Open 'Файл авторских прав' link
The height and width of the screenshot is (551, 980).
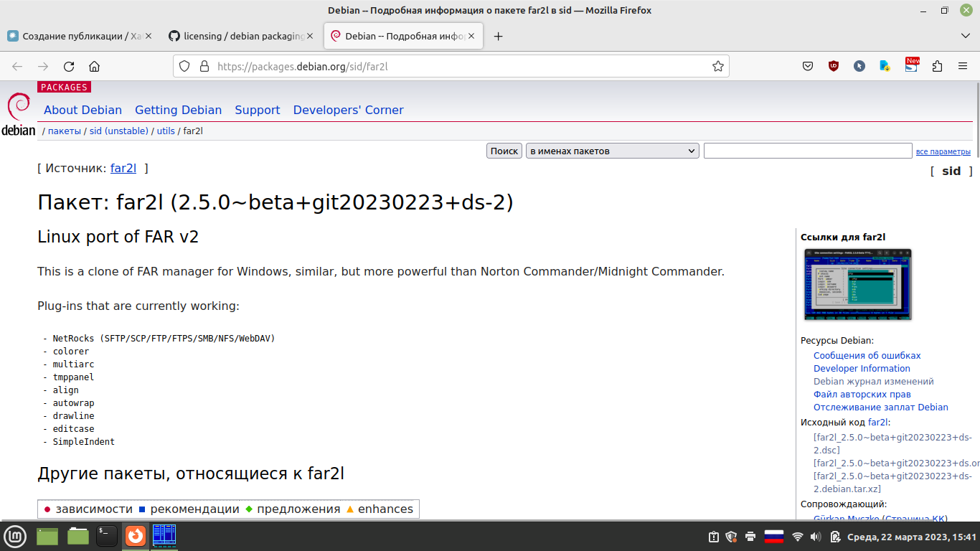(862, 394)
